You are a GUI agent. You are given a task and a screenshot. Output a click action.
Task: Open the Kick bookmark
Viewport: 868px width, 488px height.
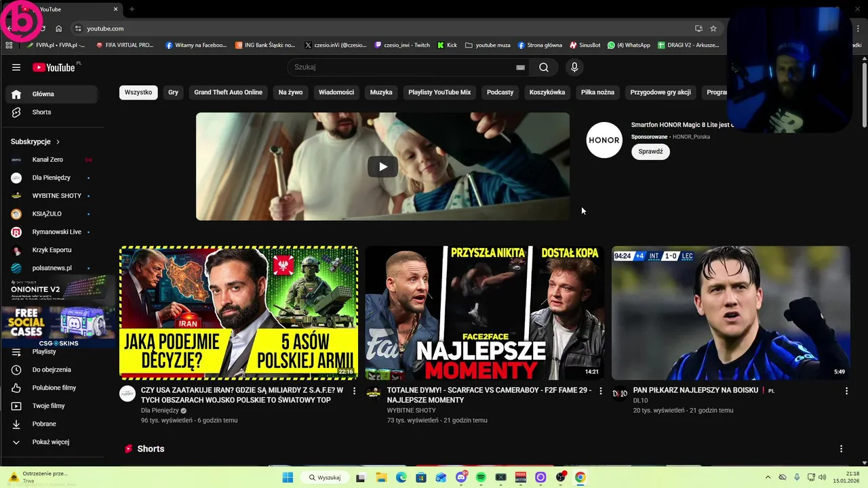pos(447,45)
